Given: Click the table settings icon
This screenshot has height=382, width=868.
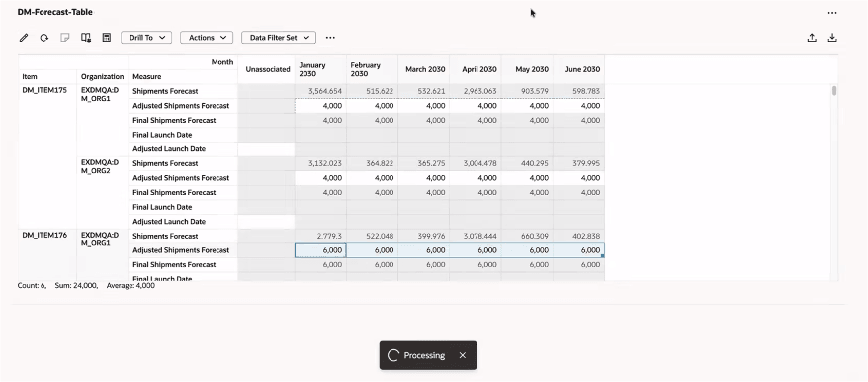Looking at the screenshot, I should coord(86,38).
